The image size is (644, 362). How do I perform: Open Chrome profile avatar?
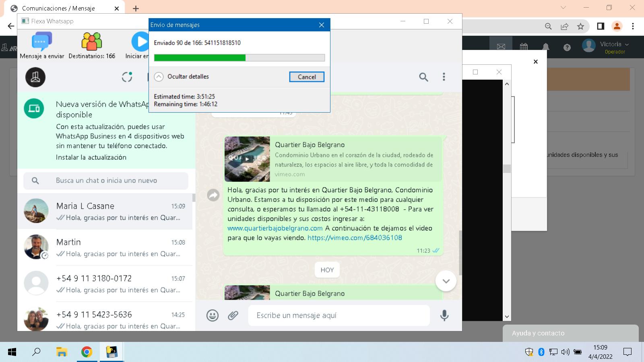pos(617,26)
